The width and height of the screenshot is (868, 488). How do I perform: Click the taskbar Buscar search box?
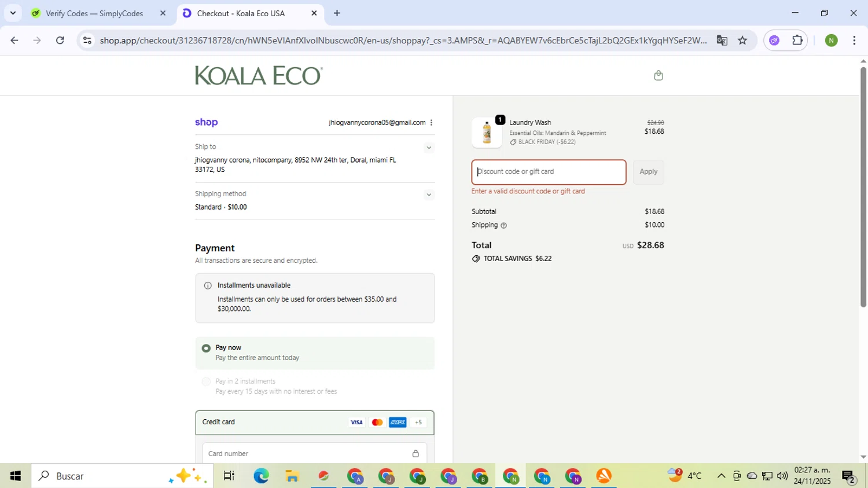tap(122, 476)
